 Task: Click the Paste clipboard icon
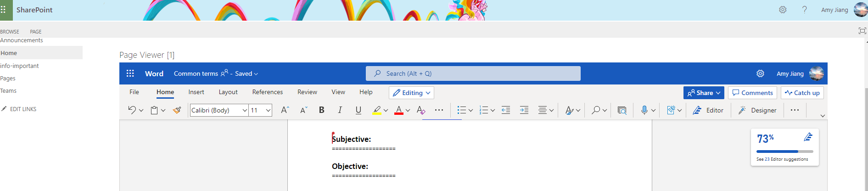point(154,110)
